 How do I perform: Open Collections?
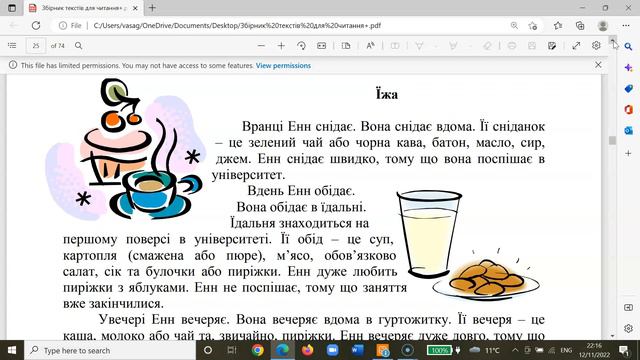point(580,26)
